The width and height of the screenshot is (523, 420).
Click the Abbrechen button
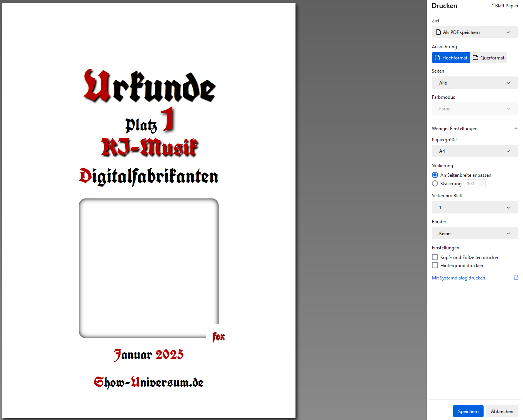[x=502, y=411]
